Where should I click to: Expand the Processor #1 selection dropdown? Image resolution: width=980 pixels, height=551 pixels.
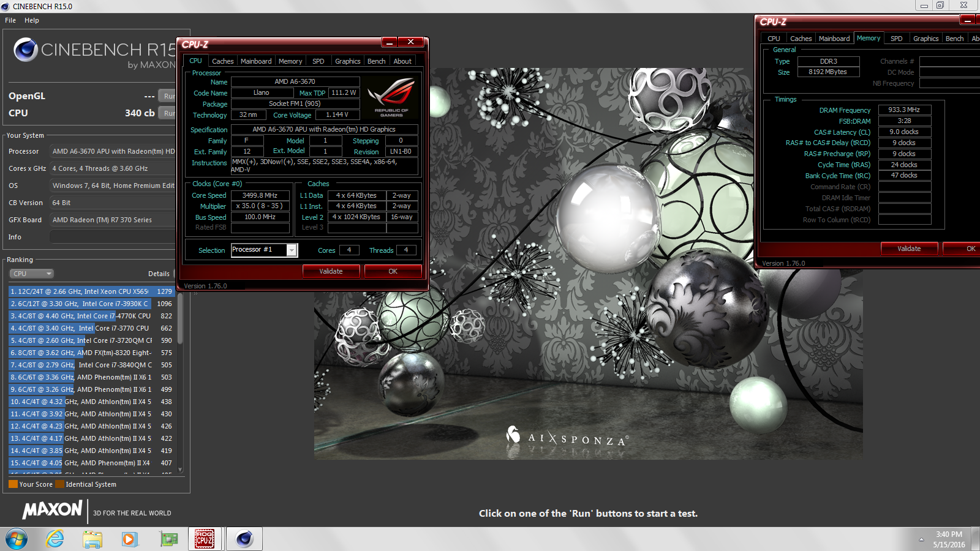[292, 250]
